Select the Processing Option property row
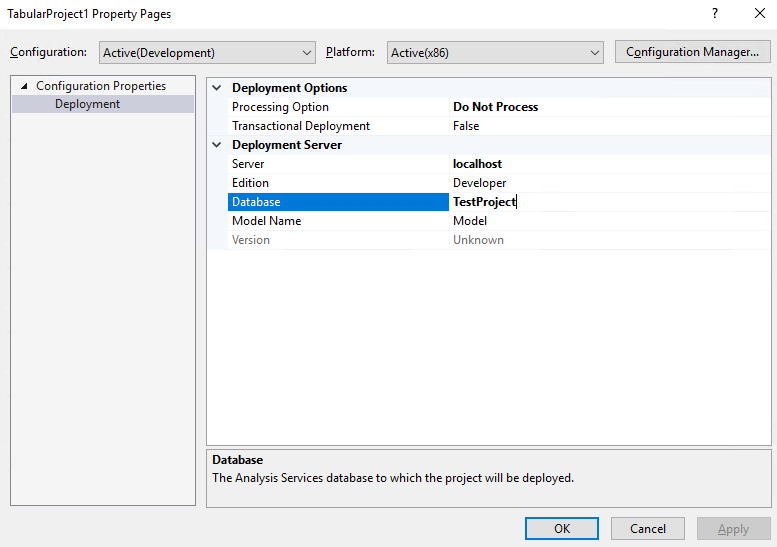This screenshot has width=777, height=547. (x=280, y=107)
